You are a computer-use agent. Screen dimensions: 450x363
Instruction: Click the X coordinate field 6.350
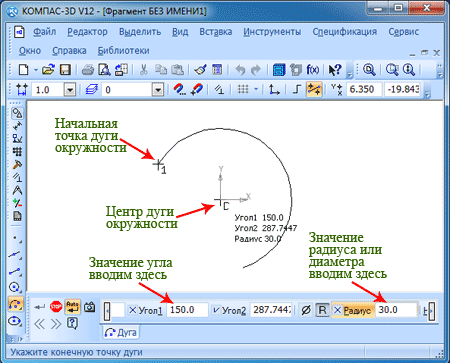tap(364, 89)
